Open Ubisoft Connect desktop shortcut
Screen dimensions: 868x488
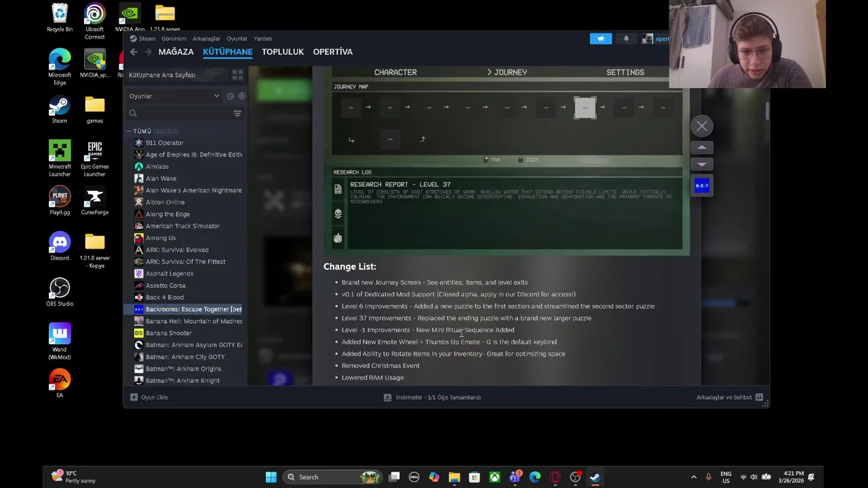pos(94,20)
